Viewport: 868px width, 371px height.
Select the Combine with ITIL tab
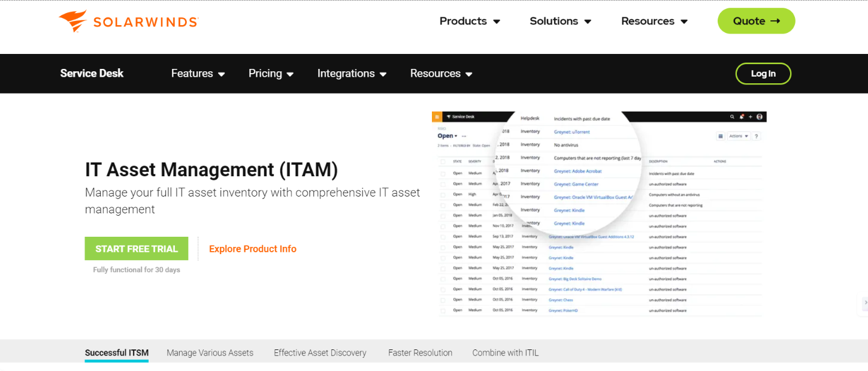click(x=506, y=353)
